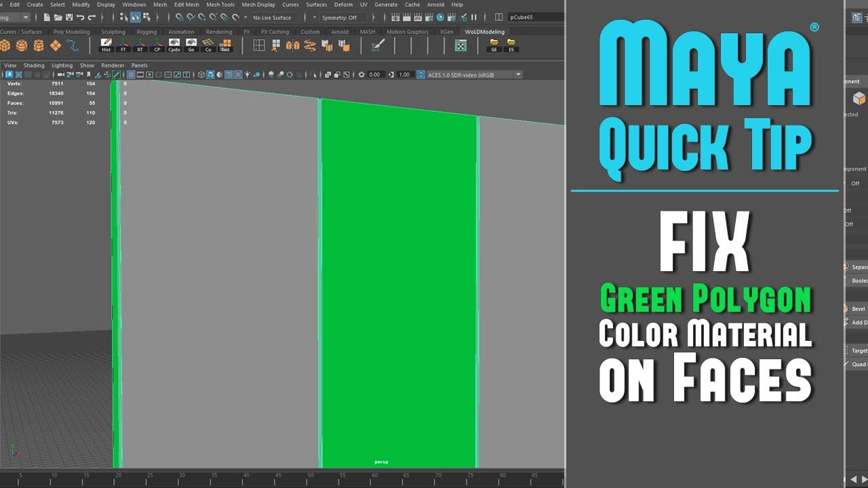Click the Save Scene floppy icon
The width and height of the screenshot is (868, 488).
coord(69,17)
